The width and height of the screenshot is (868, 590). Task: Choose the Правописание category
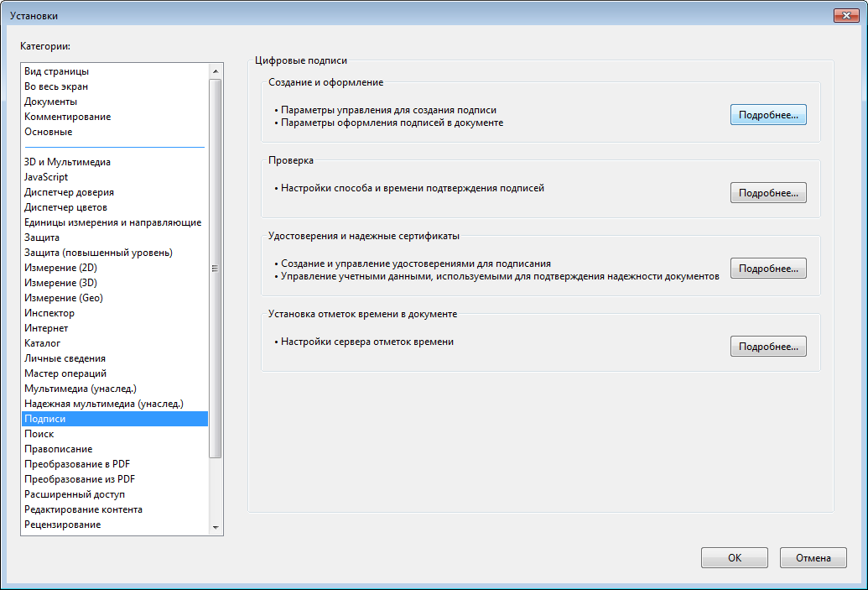click(59, 449)
